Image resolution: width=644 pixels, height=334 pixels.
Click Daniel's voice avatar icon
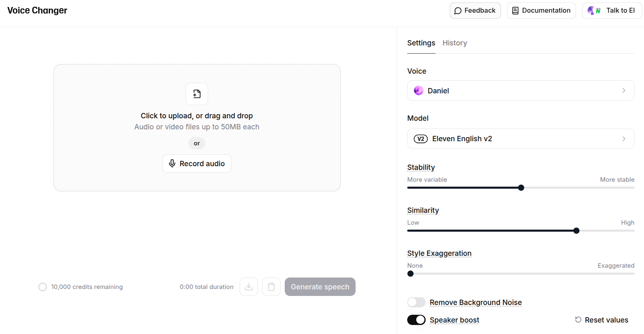[x=418, y=90]
